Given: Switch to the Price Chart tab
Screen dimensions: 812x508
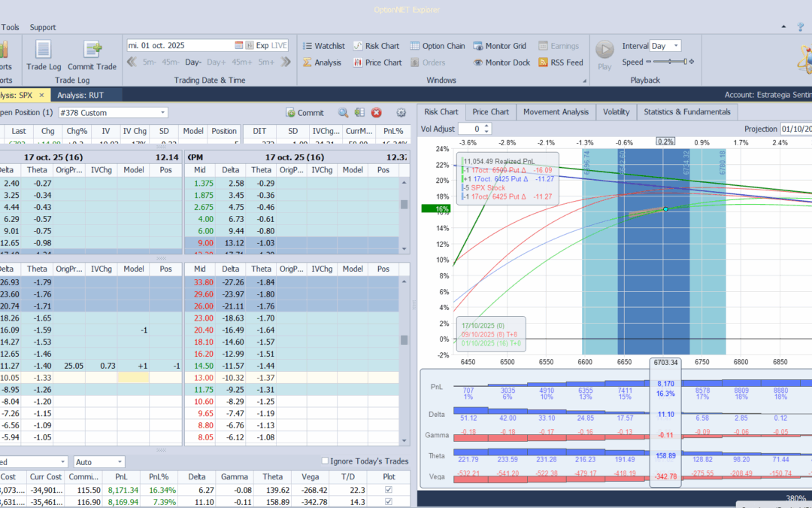Looking at the screenshot, I should tap(490, 112).
